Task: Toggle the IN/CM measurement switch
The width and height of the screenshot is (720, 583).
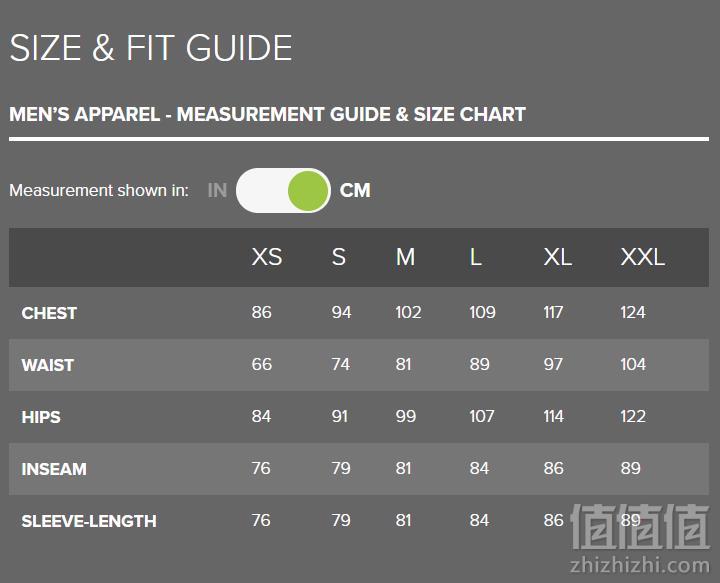Action: [x=283, y=191]
